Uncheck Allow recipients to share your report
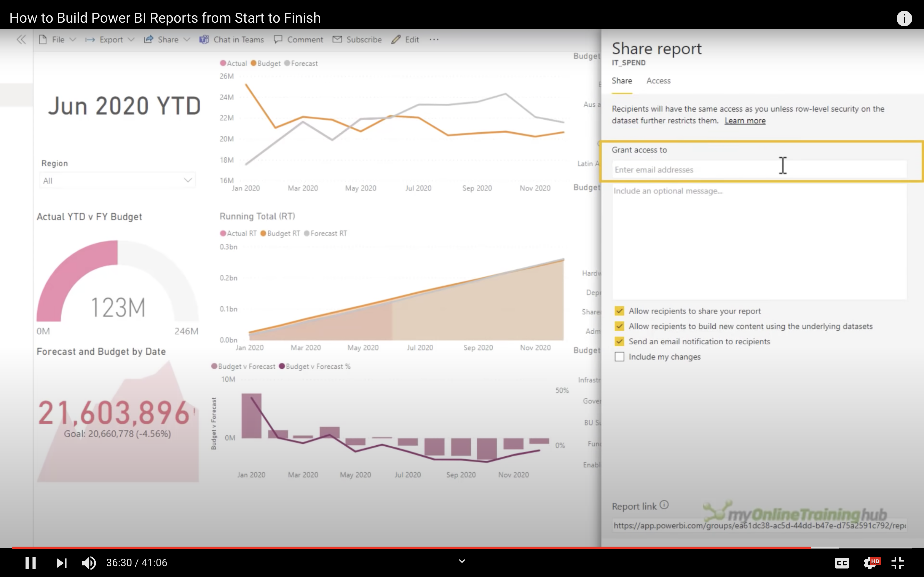Viewport: 924px width, 577px height. click(x=619, y=311)
